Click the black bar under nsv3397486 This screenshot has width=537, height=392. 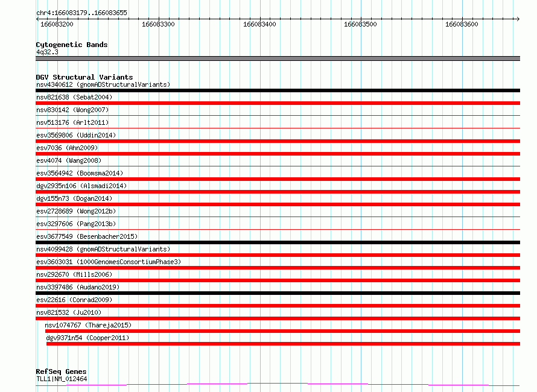pos(278,293)
